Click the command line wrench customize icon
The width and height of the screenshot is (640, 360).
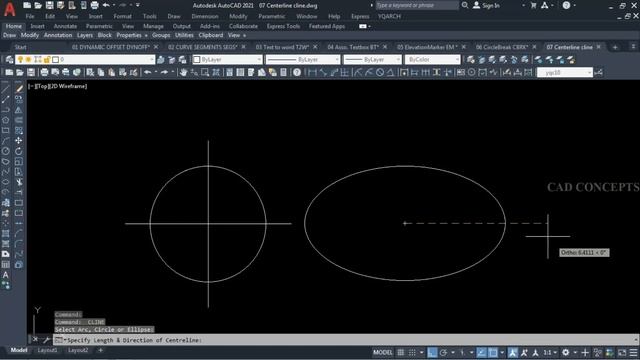(46, 340)
